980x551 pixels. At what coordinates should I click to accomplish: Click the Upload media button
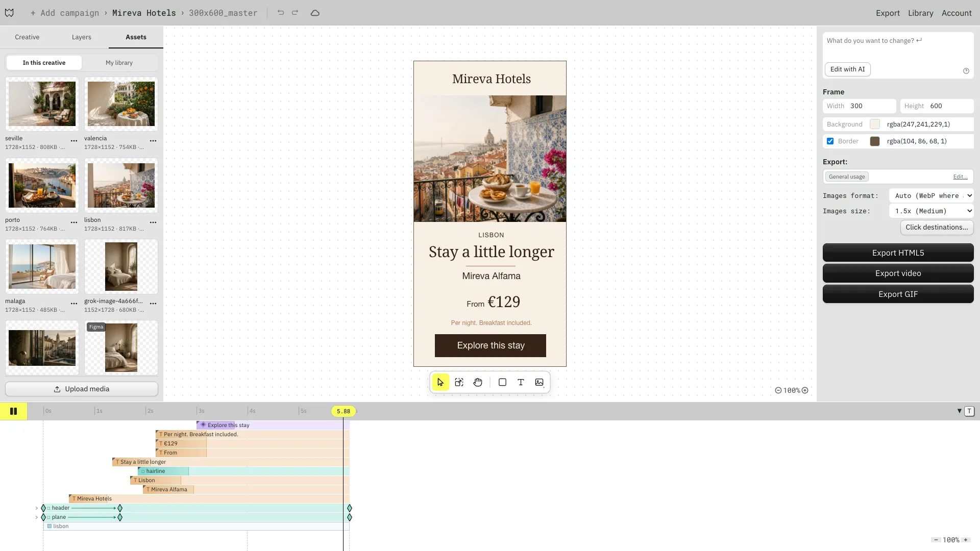[x=82, y=389]
